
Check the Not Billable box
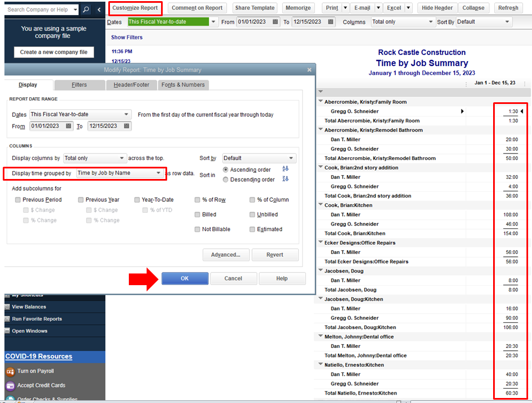coord(197,230)
